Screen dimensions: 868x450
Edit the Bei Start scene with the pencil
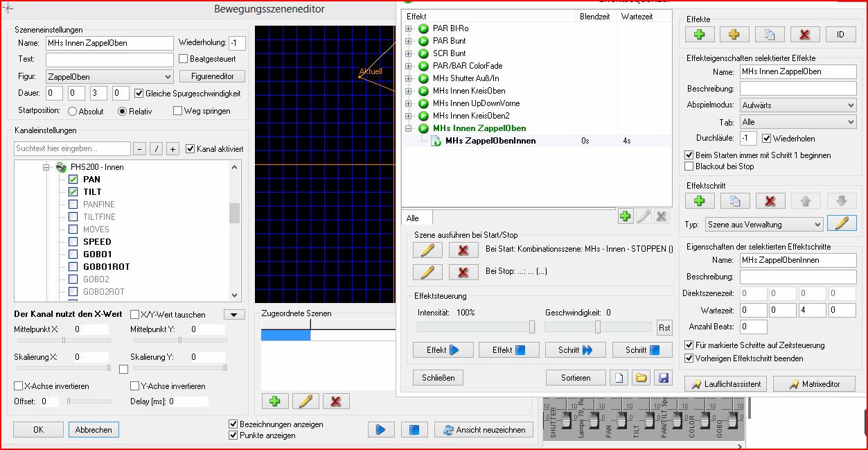pyautogui.click(x=427, y=250)
